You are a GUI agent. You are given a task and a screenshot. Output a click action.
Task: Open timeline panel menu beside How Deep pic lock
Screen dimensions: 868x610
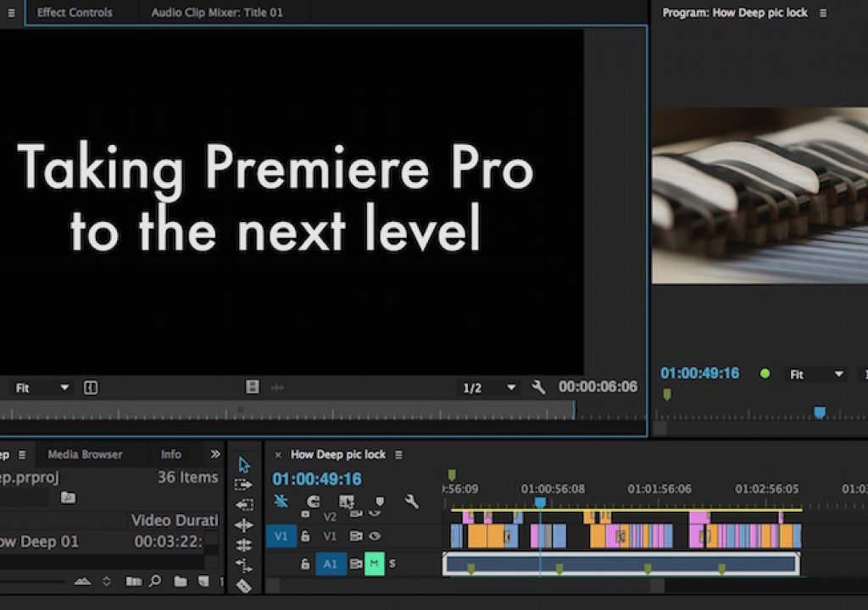coord(398,454)
